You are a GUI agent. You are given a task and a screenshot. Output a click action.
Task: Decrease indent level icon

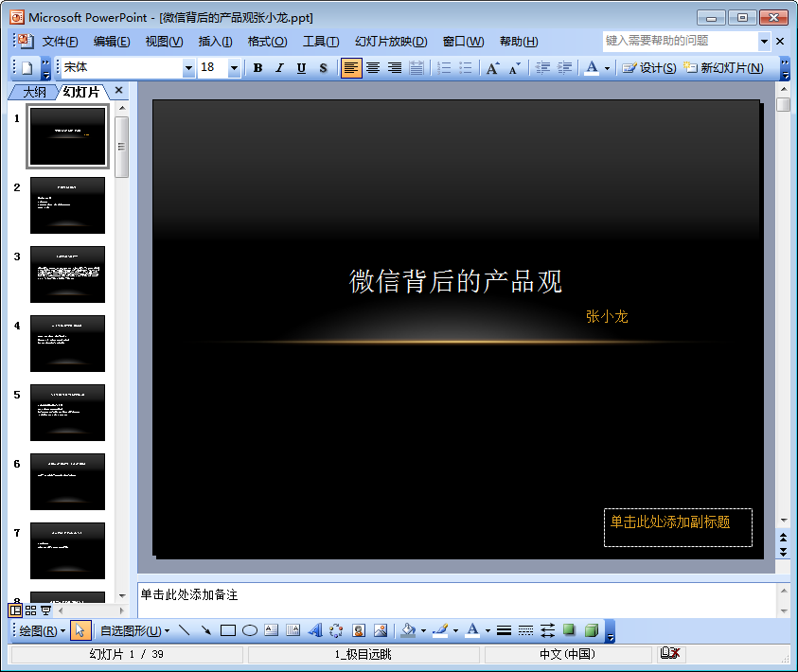(x=542, y=67)
